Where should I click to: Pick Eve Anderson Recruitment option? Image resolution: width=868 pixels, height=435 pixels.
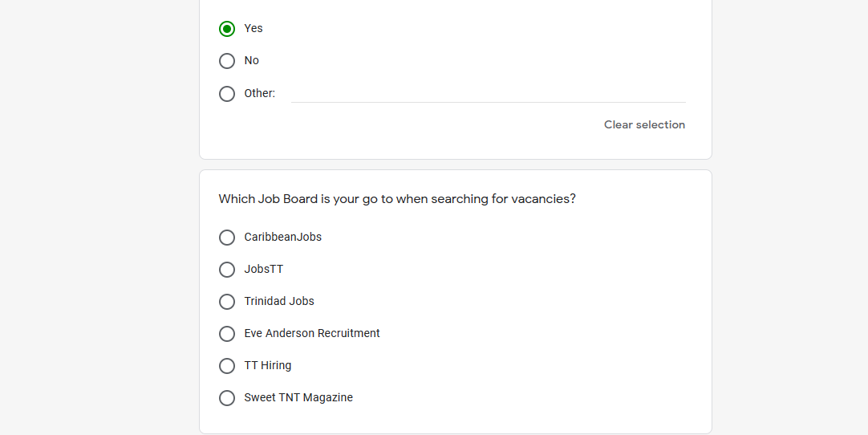pyautogui.click(x=227, y=334)
